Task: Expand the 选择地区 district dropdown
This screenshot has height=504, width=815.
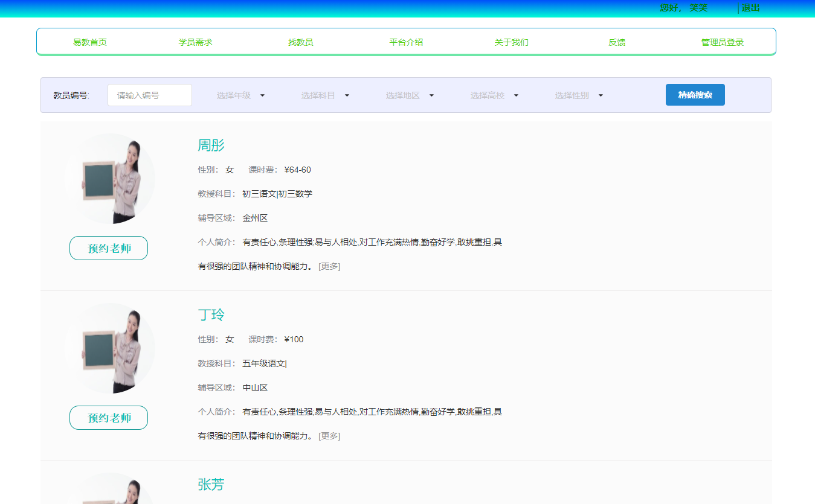Action: tap(408, 95)
